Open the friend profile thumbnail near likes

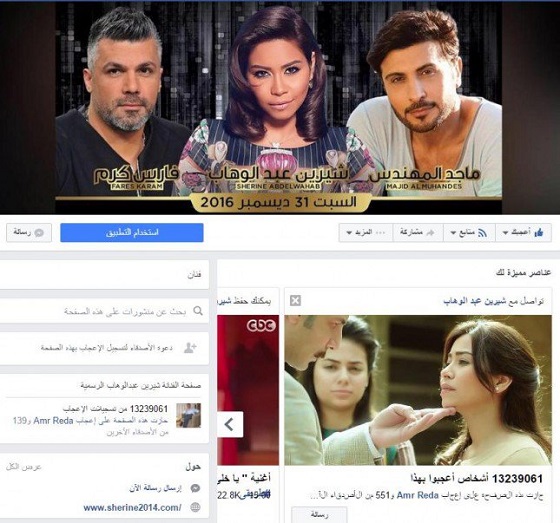click(189, 415)
